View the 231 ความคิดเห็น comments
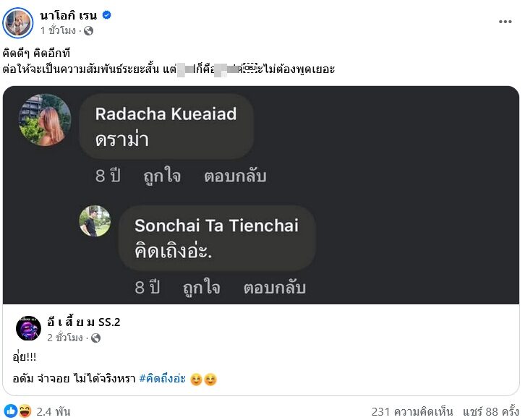This screenshot has width=525, height=420. pyautogui.click(x=412, y=411)
